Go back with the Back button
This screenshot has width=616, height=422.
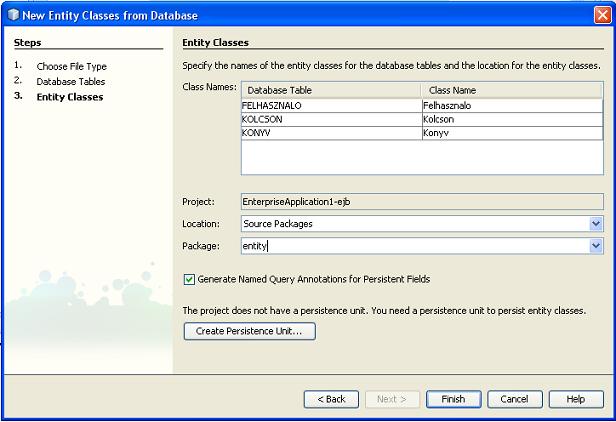331,399
